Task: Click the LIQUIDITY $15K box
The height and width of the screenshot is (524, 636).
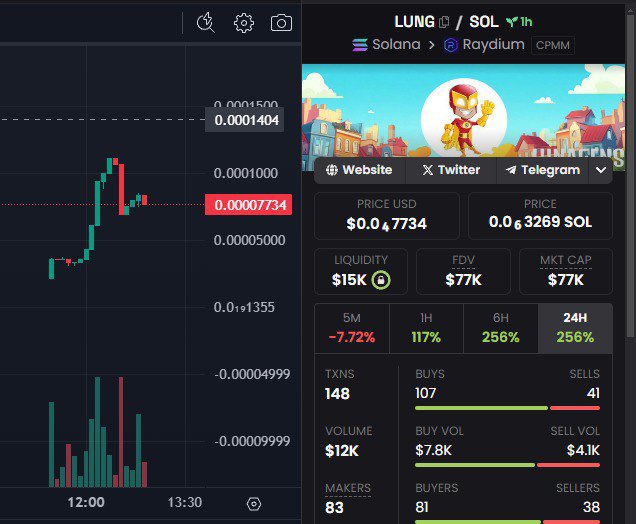Action: pyautogui.click(x=361, y=271)
